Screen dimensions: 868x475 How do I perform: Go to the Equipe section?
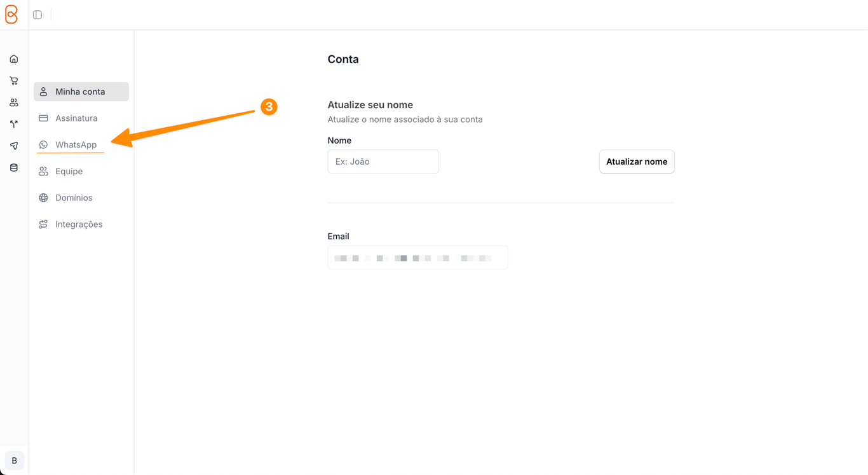point(69,171)
